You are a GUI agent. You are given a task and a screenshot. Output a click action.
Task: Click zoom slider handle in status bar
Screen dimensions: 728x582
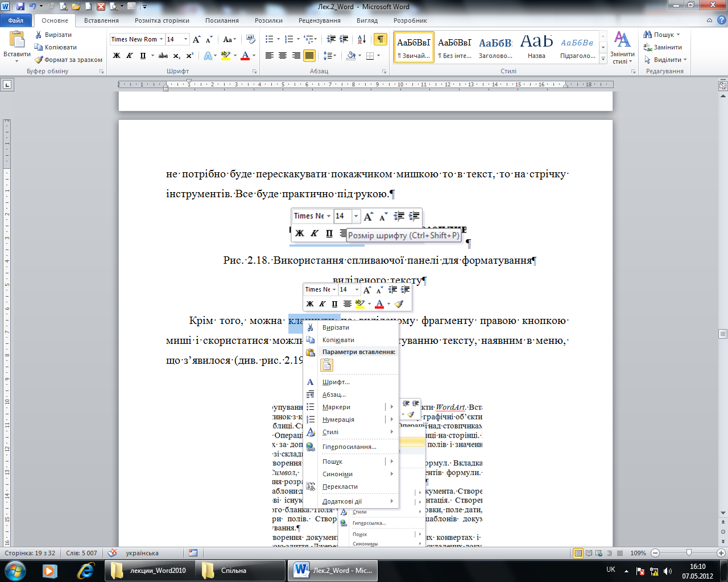tap(689, 553)
